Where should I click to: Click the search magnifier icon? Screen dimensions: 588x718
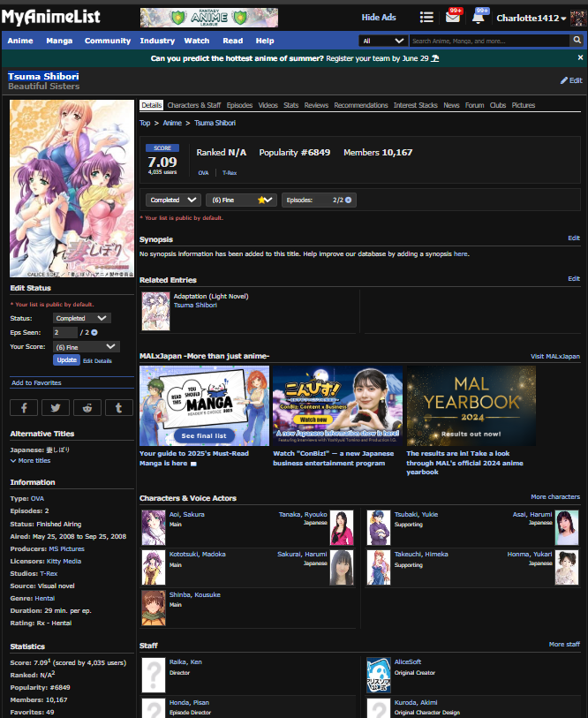point(577,41)
